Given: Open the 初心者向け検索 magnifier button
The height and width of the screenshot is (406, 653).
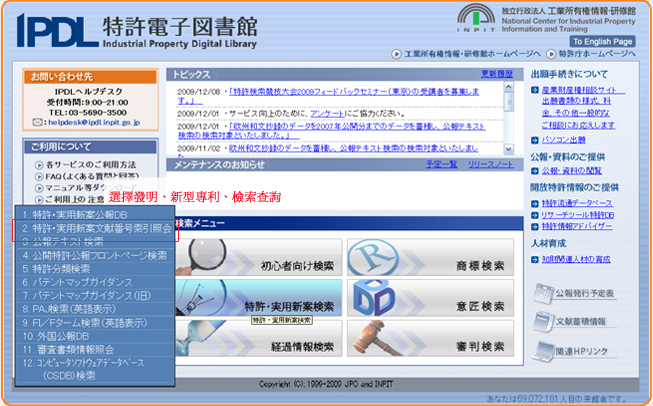Looking at the screenshot, I should point(259,257).
